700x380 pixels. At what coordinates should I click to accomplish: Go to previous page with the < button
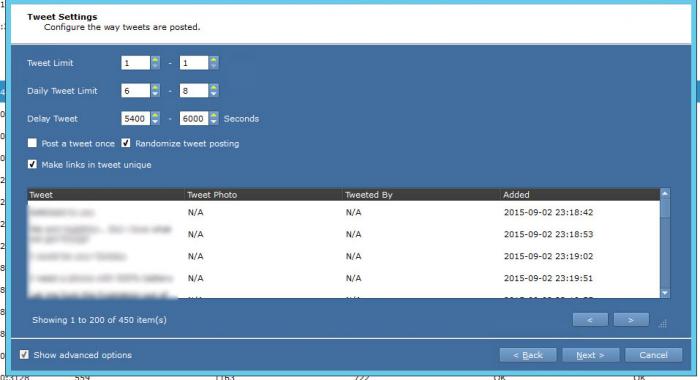[590, 320]
